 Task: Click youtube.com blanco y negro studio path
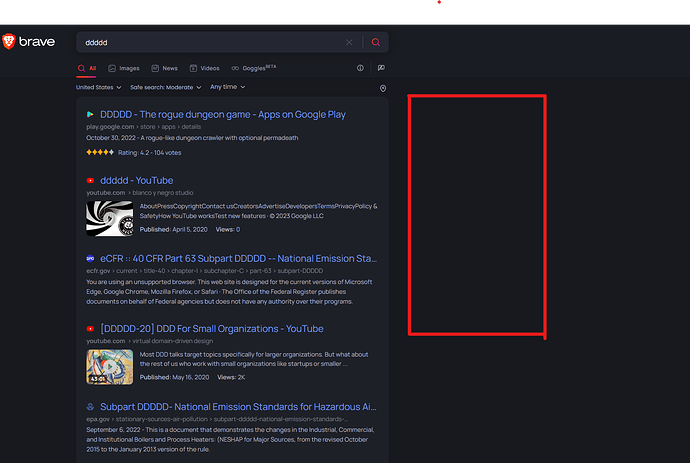139,193
